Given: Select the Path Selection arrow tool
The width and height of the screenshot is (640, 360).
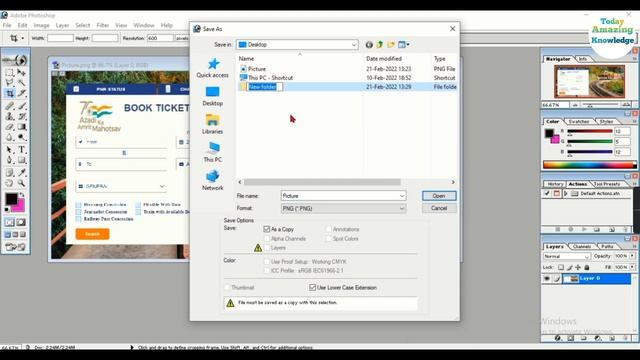Looking at the screenshot, I should click(x=9, y=150).
